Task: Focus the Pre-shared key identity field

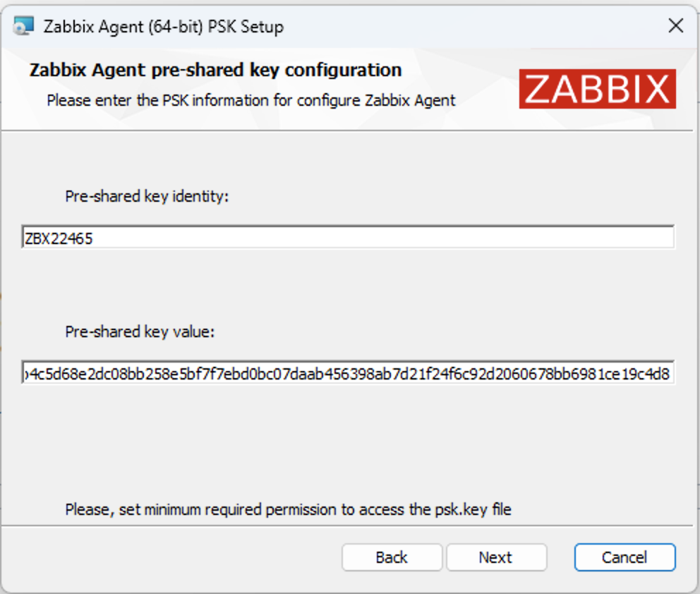Action: pos(348,237)
